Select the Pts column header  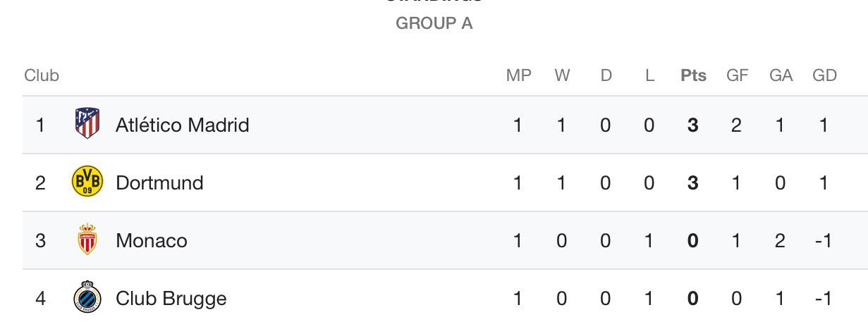[x=693, y=75]
